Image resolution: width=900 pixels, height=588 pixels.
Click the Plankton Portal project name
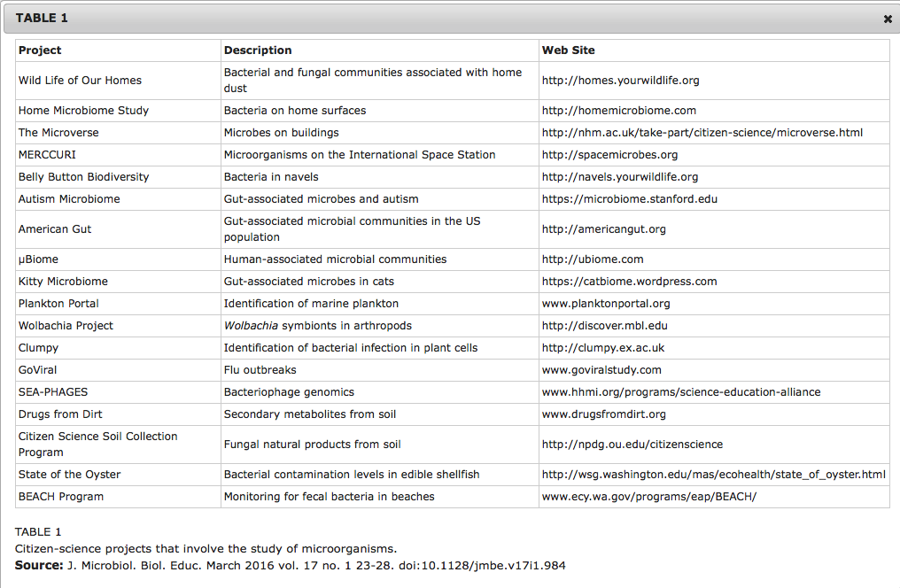(x=58, y=304)
